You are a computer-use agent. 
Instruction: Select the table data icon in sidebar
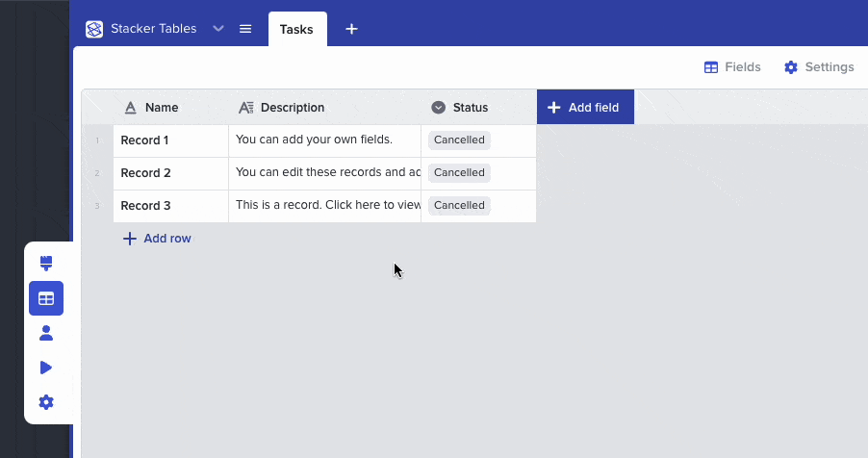click(46, 298)
